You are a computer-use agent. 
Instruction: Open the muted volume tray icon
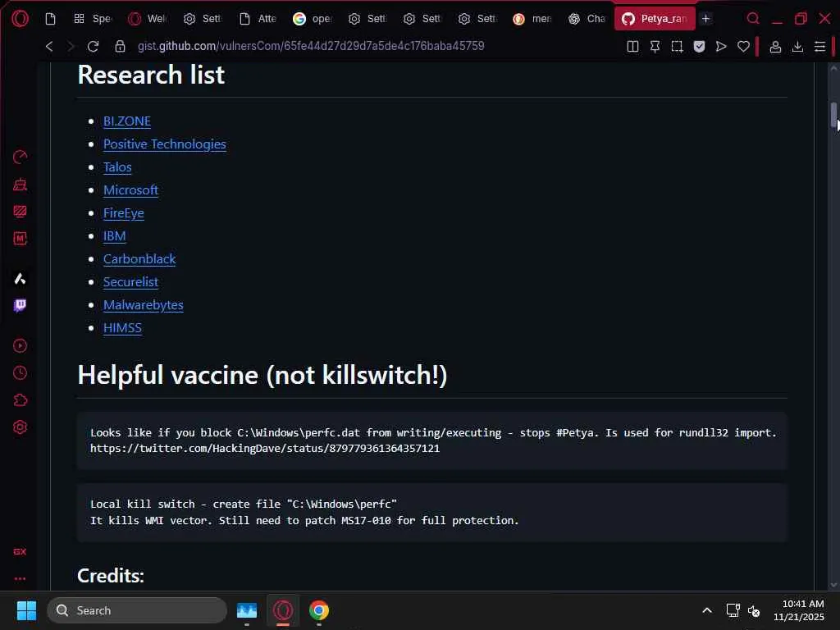[754, 610]
